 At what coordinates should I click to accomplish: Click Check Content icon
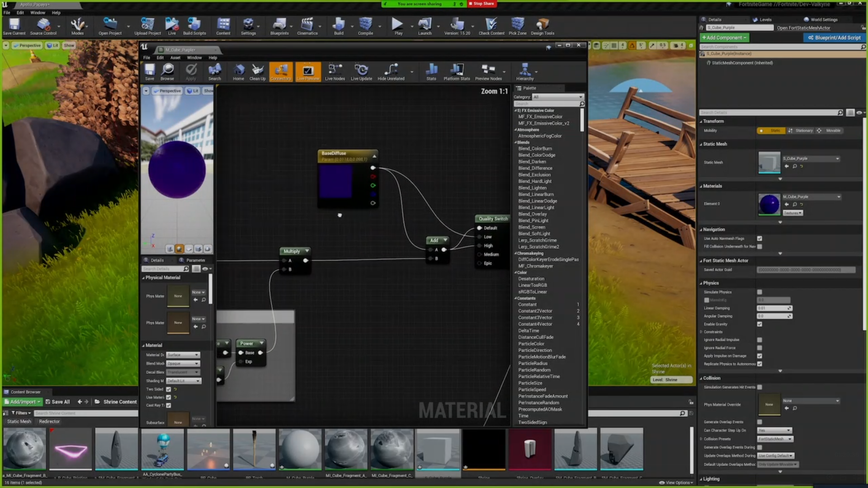tap(491, 27)
